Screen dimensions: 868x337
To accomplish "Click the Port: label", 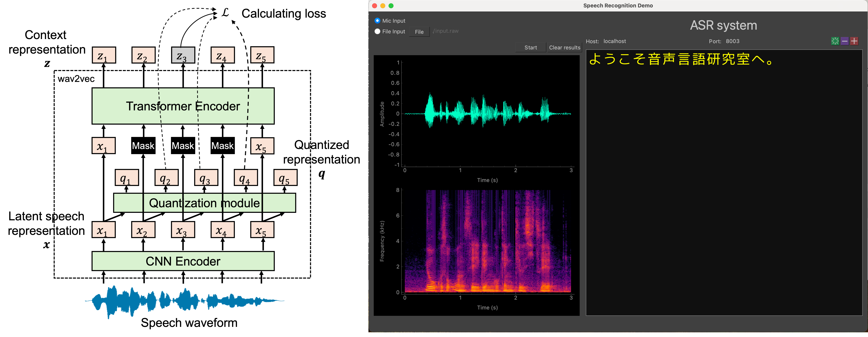I will pos(715,41).
